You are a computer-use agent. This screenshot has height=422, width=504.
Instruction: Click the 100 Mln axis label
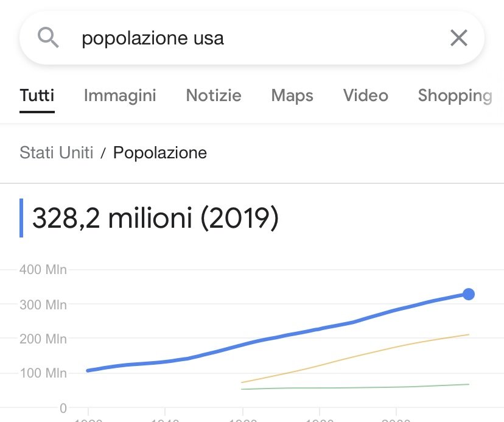point(43,373)
